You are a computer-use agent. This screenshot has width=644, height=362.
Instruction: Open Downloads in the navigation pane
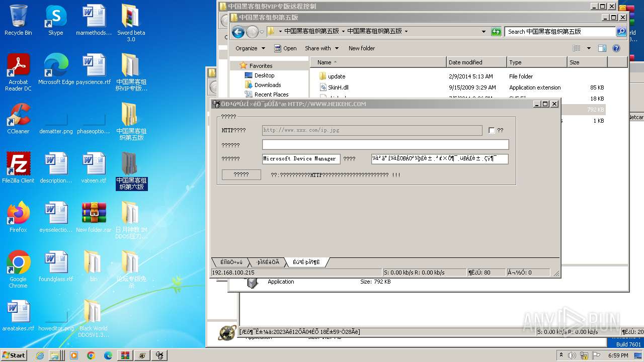(x=268, y=85)
